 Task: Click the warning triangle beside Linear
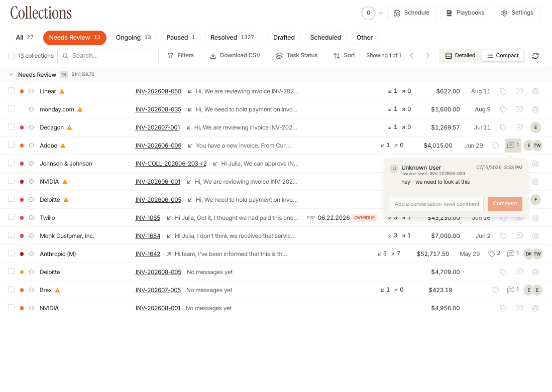click(62, 91)
